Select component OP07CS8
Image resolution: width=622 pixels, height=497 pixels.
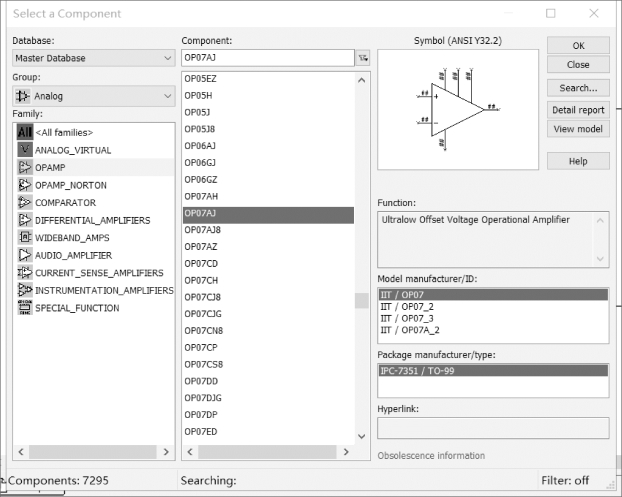(269, 364)
